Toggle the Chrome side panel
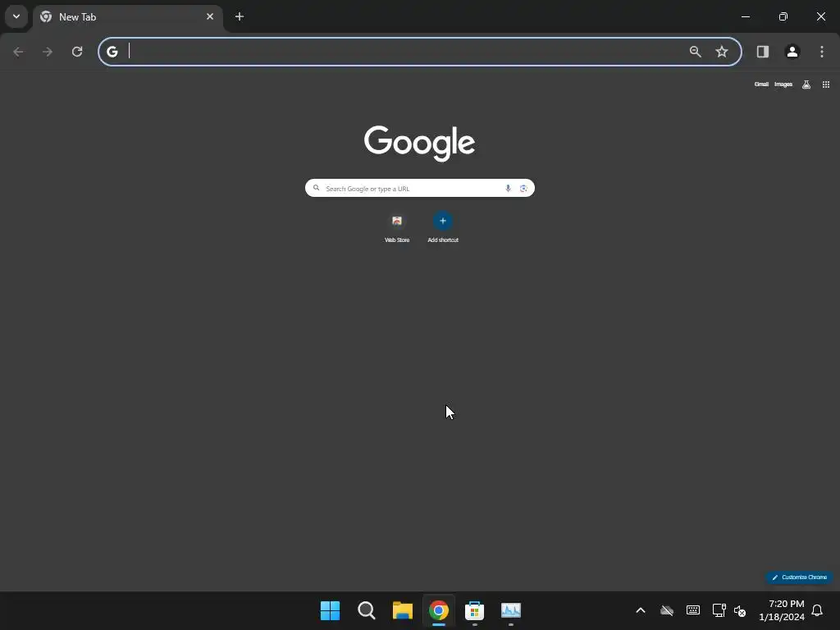The width and height of the screenshot is (840, 630). click(763, 52)
